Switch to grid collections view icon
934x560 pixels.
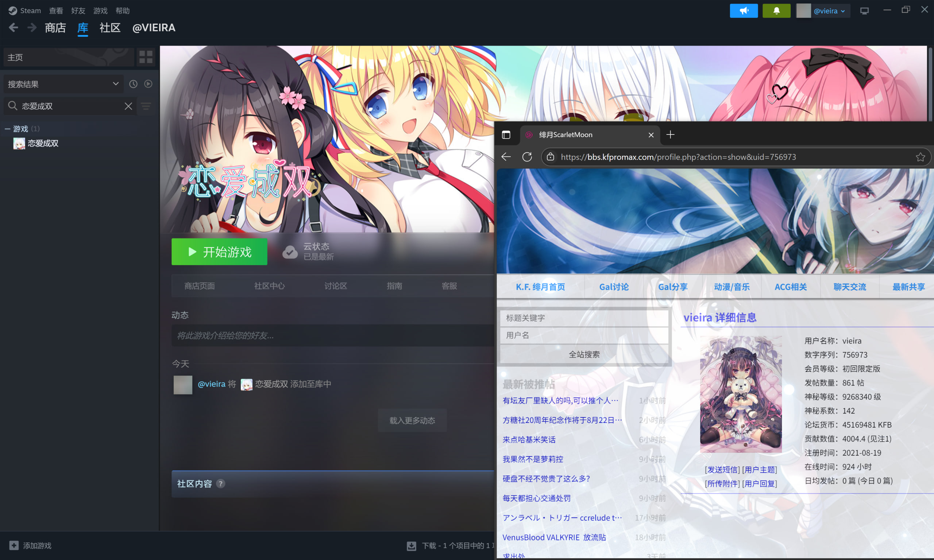tap(146, 57)
